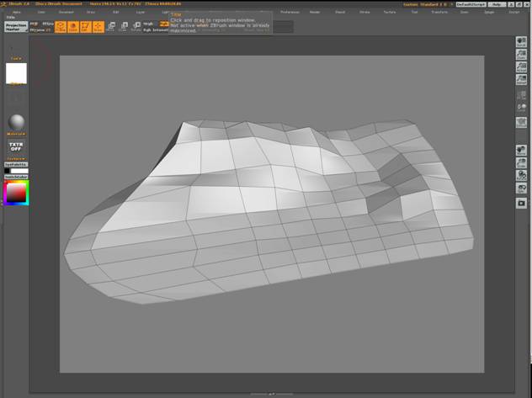Click the SwitchColor button
Viewport: 532px width, 398px height.
point(16,177)
